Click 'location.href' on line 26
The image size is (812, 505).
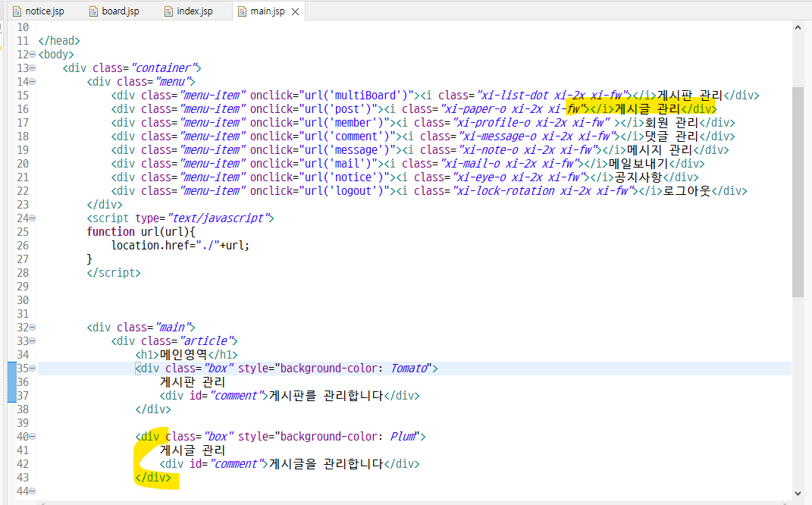pyautogui.click(x=151, y=246)
